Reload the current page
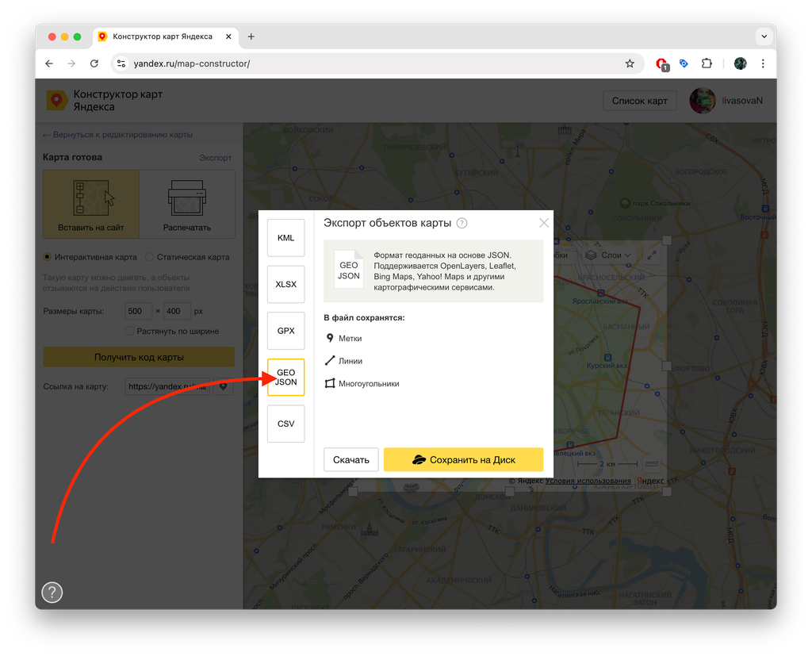The width and height of the screenshot is (812, 656). [94, 63]
